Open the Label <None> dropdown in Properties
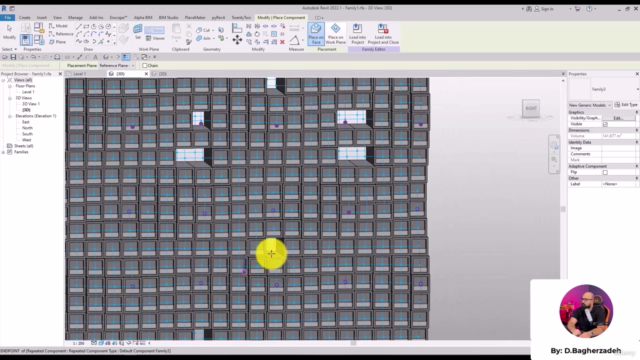The width and height of the screenshot is (640, 360). pos(618,184)
